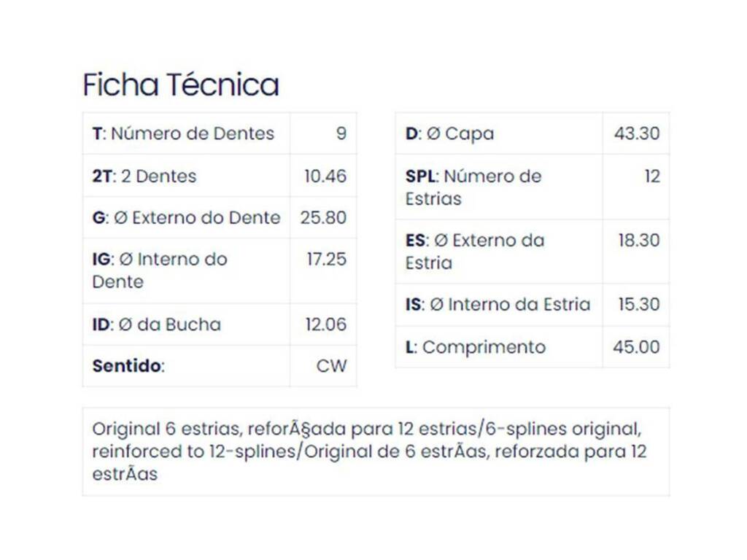
Task: Select the Ø Capa label
Action: 449,133
